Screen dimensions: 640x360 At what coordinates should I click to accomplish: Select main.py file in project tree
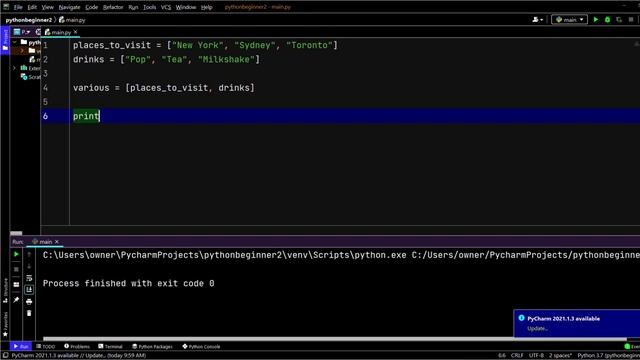point(35,60)
